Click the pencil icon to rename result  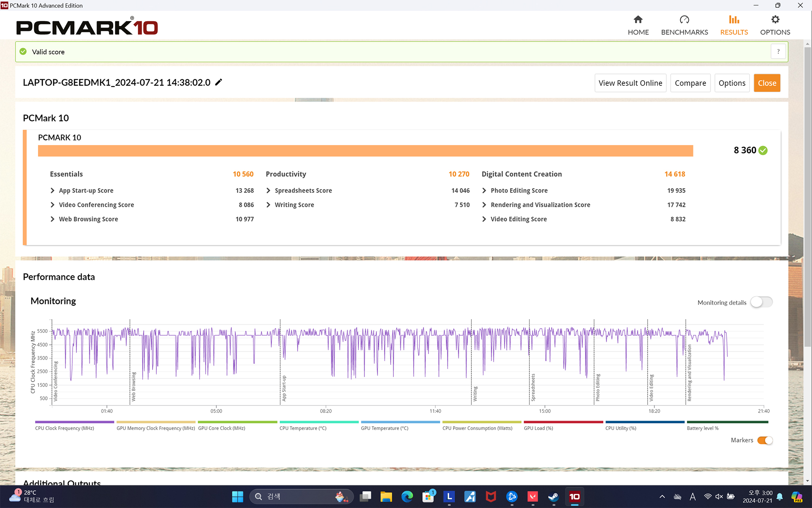click(219, 82)
